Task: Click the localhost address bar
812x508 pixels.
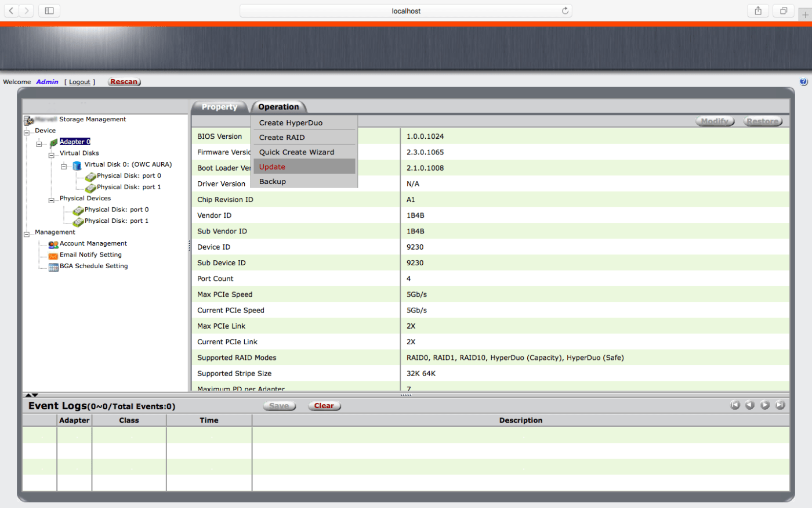Action: [405, 10]
